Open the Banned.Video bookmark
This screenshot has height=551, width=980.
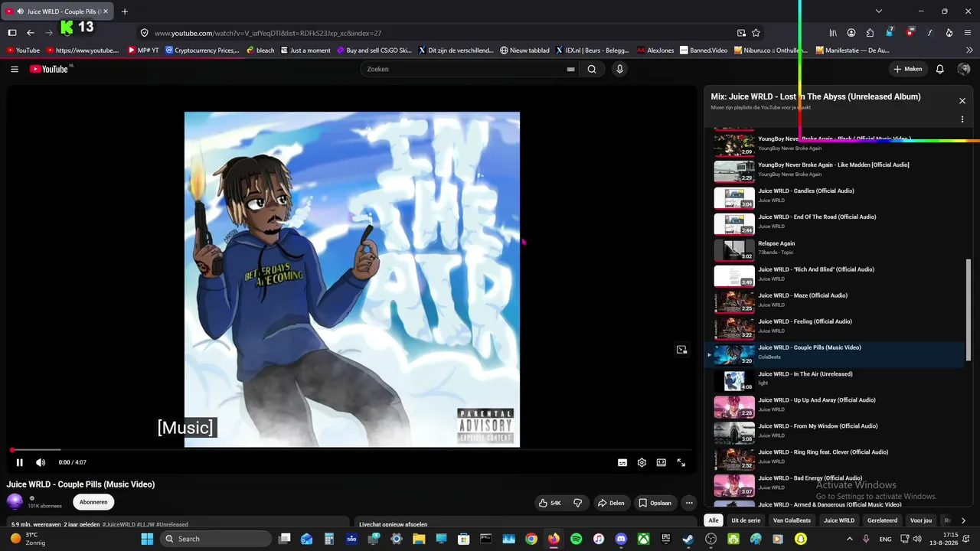tap(704, 51)
